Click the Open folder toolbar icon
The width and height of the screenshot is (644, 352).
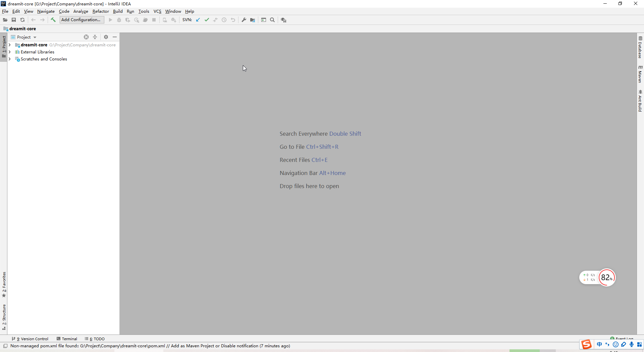tap(5, 20)
